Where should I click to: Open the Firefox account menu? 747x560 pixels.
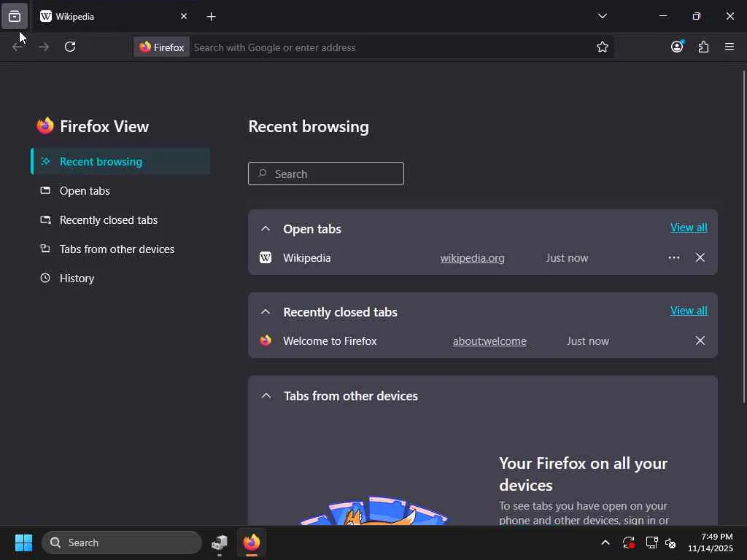677,47
